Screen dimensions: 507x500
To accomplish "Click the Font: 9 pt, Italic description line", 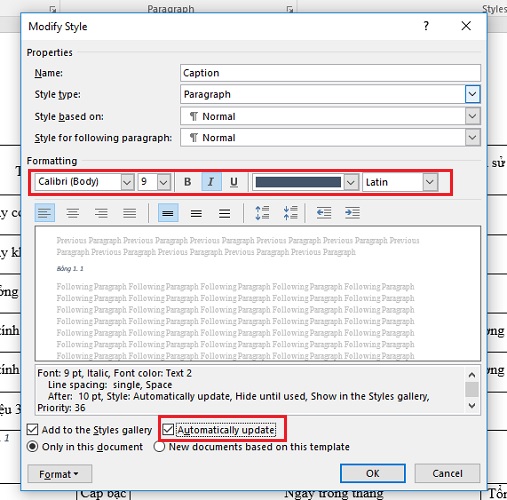I will (115, 373).
